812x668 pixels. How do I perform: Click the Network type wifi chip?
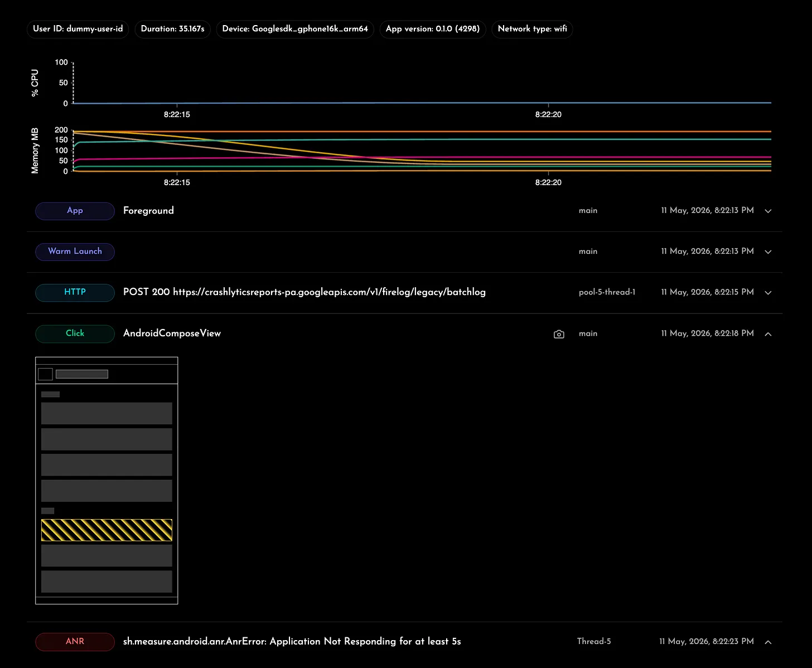coord(532,29)
